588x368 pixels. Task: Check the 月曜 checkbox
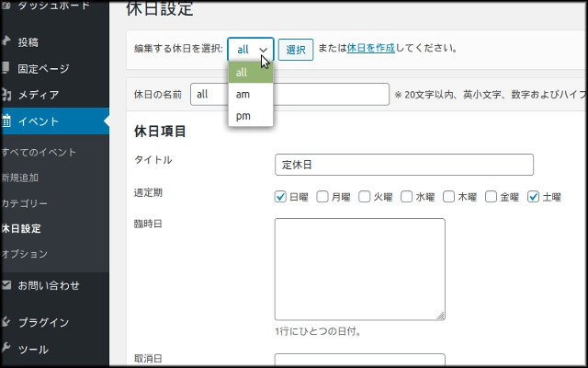point(322,197)
